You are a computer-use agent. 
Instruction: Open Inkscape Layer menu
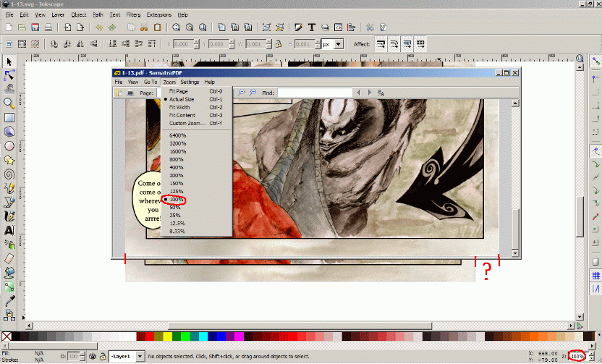click(x=58, y=14)
